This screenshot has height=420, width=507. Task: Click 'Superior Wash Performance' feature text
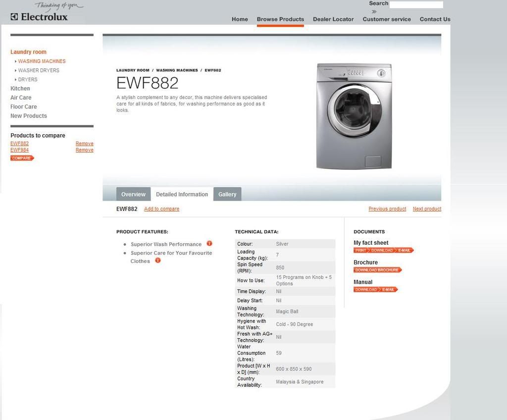coord(166,244)
